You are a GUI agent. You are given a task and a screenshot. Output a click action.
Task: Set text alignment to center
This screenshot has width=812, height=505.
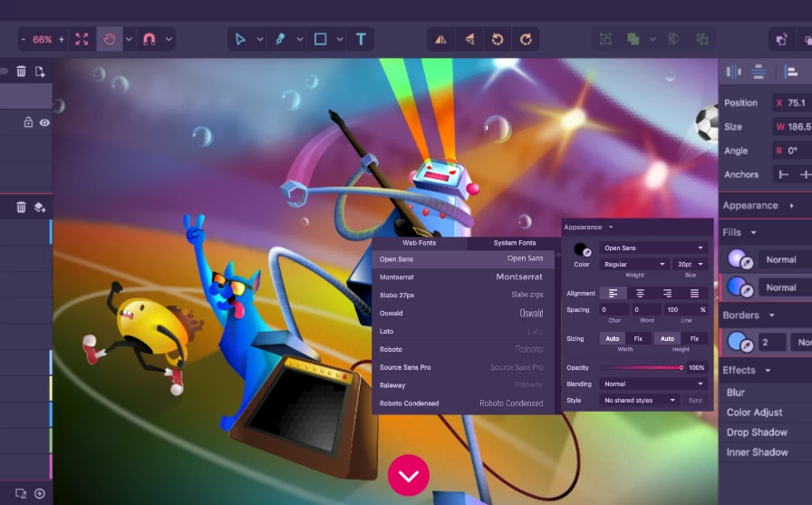tap(640, 293)
